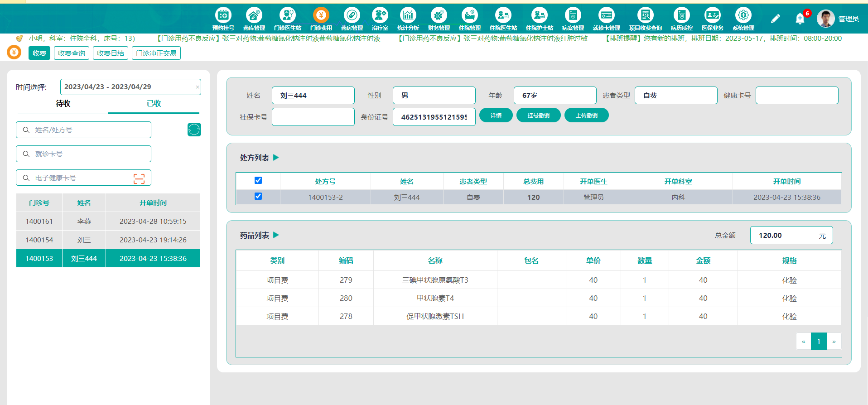Click the pencil edit icon
Screen dimensions: 868x405
(x=775, y=19)
